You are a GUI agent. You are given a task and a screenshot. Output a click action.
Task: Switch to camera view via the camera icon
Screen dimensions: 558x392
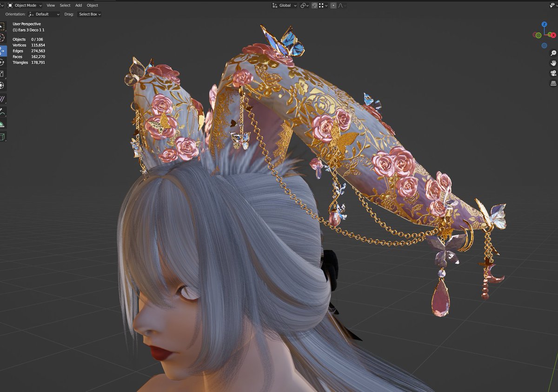(553, 73)
